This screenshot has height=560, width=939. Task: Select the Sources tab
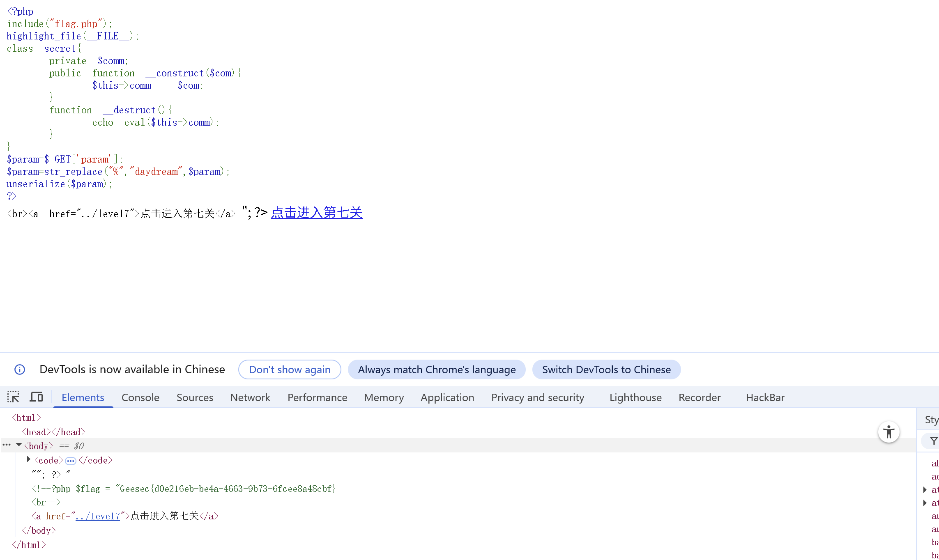pos(195,397)
